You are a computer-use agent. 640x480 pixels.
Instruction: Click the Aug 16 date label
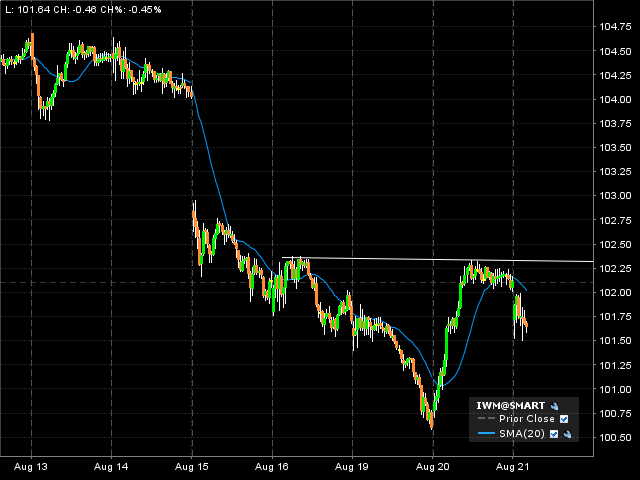pyautogui.click(x=271, y=467)
